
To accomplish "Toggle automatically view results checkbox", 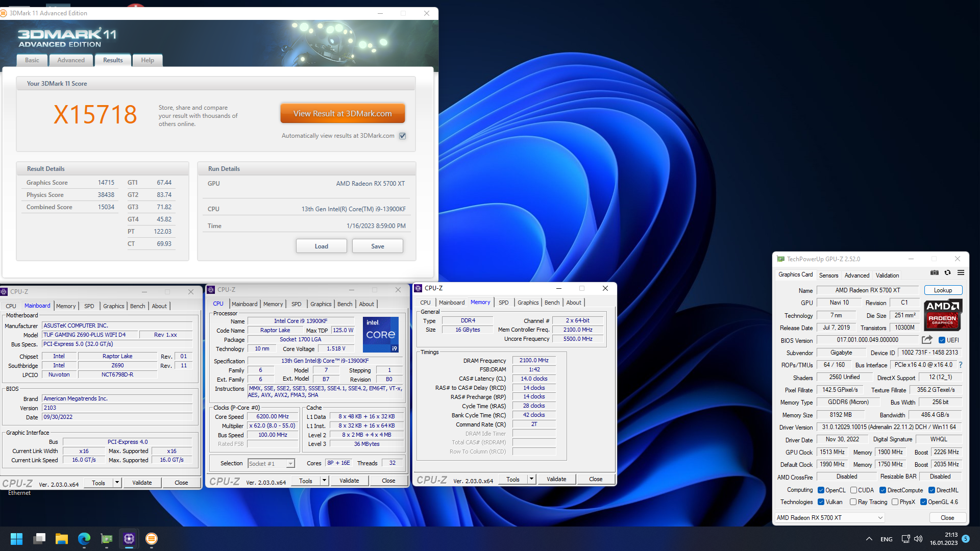I will pos(403,136).
